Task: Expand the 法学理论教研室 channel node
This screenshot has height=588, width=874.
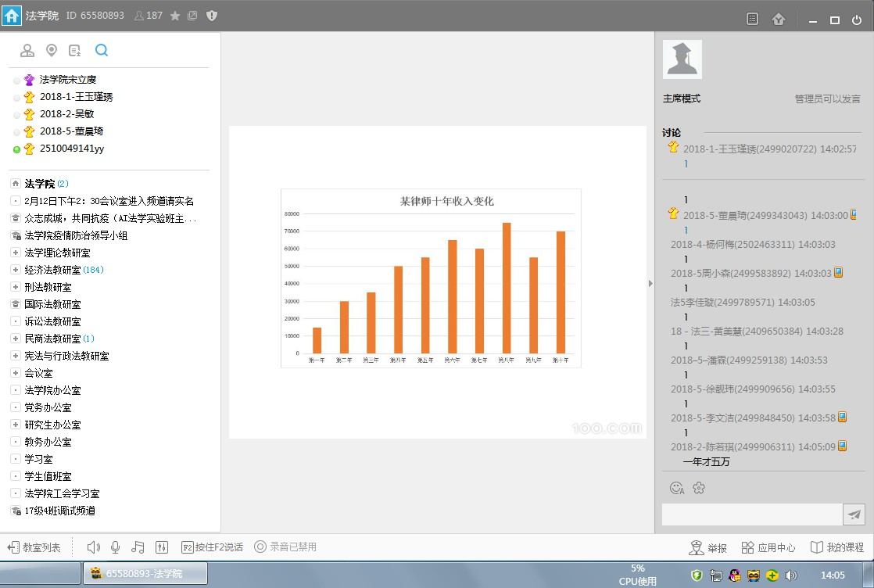Action: (x=16, y=253)
